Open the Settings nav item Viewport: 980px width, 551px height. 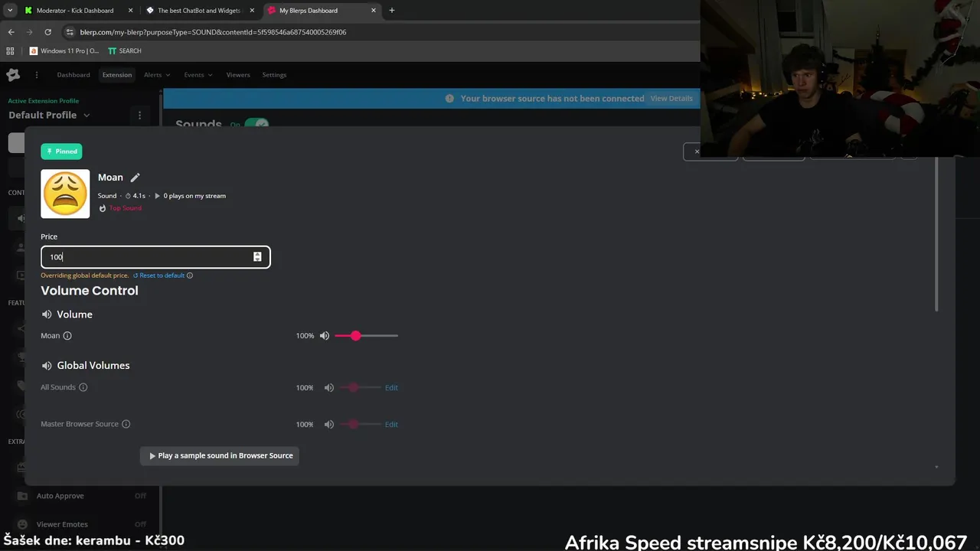click(274, 75)
